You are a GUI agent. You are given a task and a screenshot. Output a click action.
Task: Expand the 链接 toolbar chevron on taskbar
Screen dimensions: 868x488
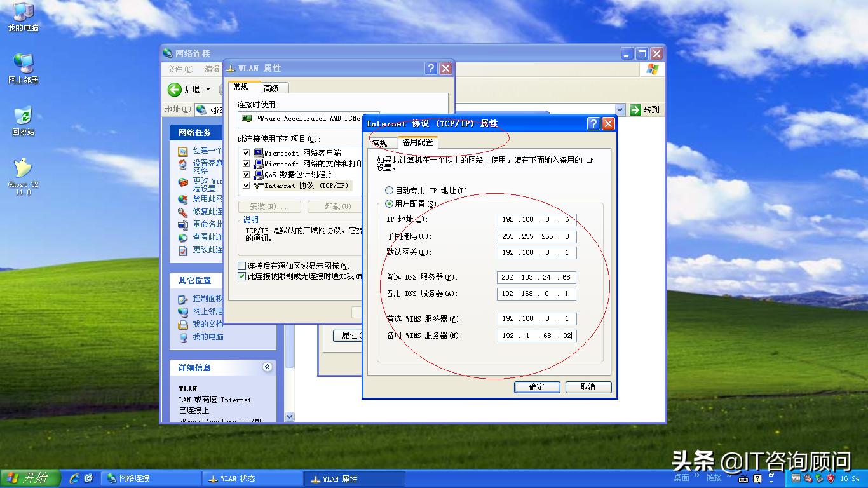coord(728,477)
